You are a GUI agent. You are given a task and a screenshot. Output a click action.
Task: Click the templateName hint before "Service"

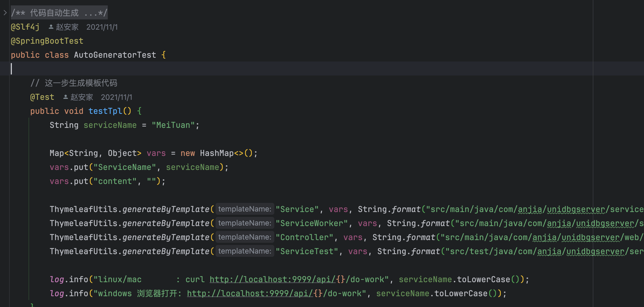(245, 209)
